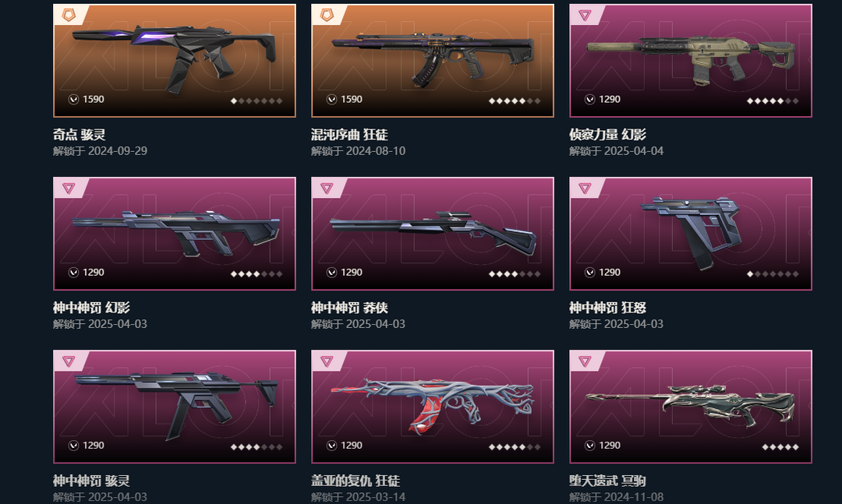Viewport: 842px width, 504px height.
Task: Click the VP currency icon on 堕天遗武 冥驹 card
Action: click(x=590, y=446)
